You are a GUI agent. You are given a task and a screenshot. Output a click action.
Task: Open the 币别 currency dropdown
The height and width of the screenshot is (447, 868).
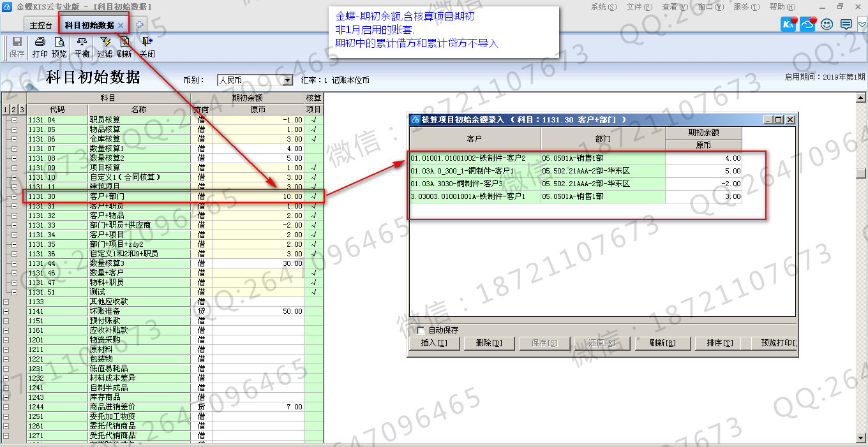click(287, 80)
